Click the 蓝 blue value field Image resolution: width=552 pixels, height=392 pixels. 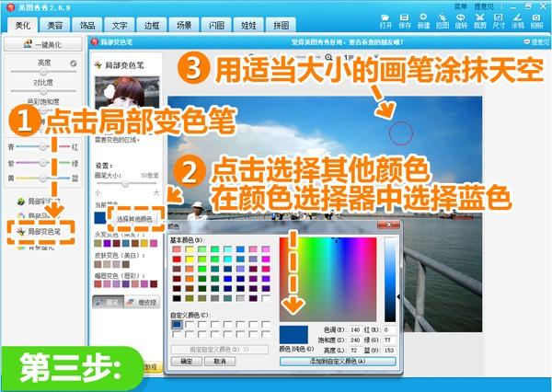tap(389, 350)
